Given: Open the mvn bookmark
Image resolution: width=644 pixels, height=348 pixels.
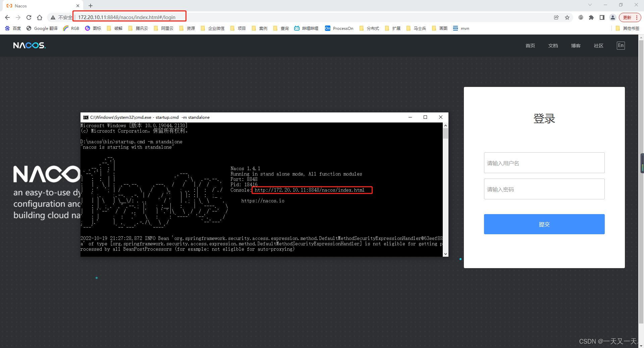Looking at the screenshot, I should [x=461, y=28].
